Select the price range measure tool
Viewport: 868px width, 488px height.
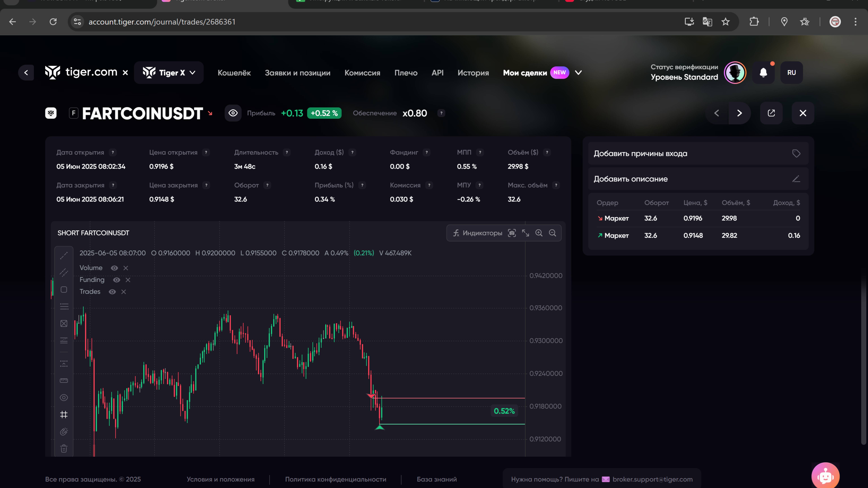64,364
